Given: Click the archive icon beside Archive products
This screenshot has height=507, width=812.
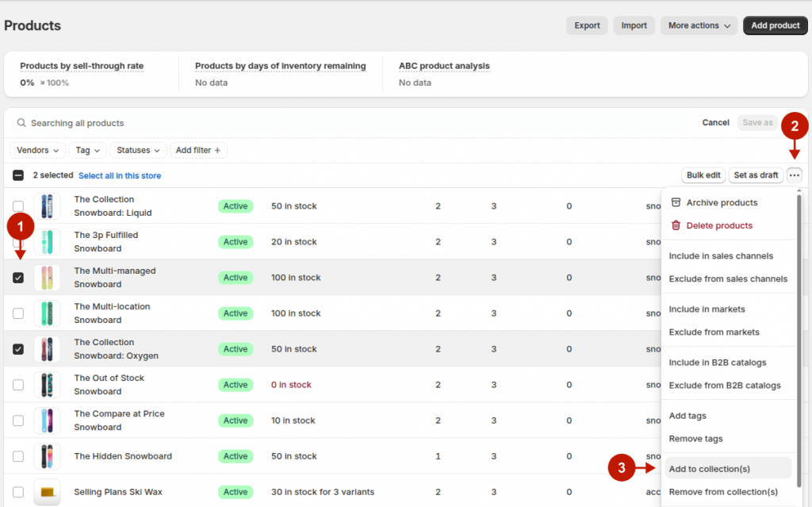Looking at the screenshot, I should tap(675, 202).
